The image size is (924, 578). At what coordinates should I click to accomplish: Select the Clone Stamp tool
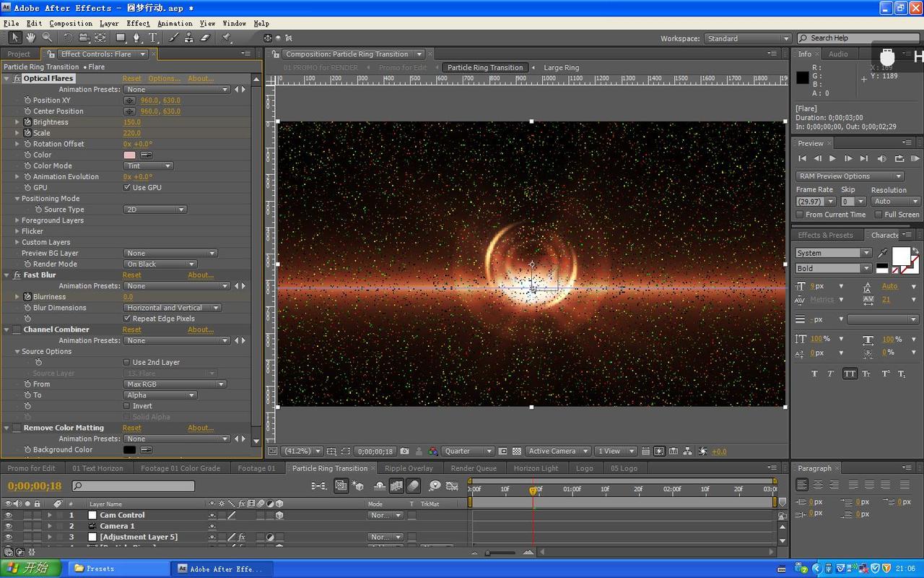pos(189,38)
